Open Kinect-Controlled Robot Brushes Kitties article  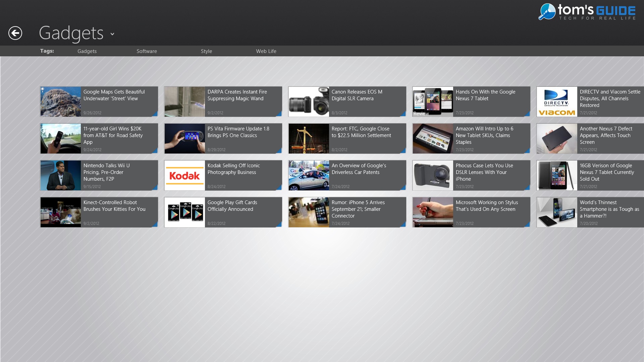coord(99,212)
